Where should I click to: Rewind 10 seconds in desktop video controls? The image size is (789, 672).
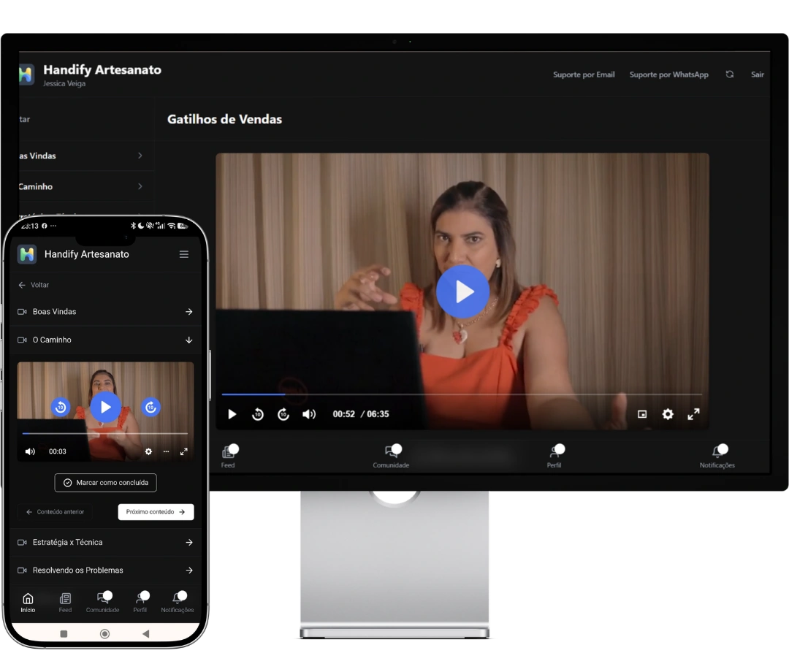pyautogui.click(x=258, y=414)
